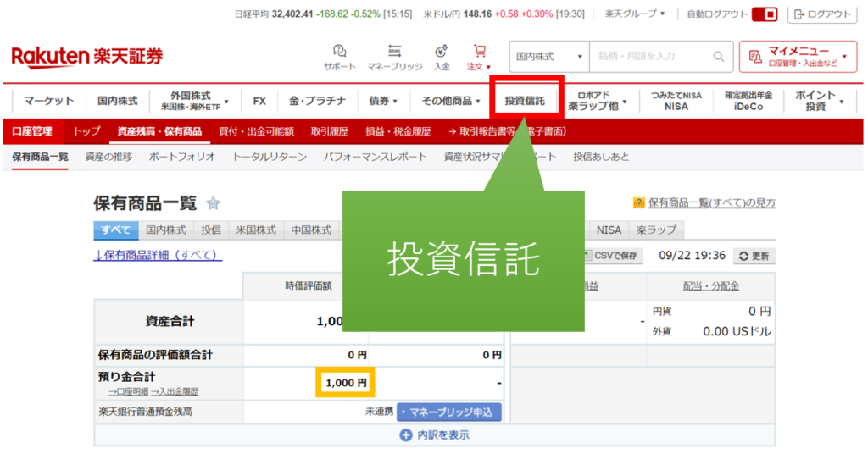Image resolution: width=868 pixels, height=476 pixels.
Task: Open the ↓保有商品詳細（すべて） link
Action: pyautogui.click(x=158, y=256)
